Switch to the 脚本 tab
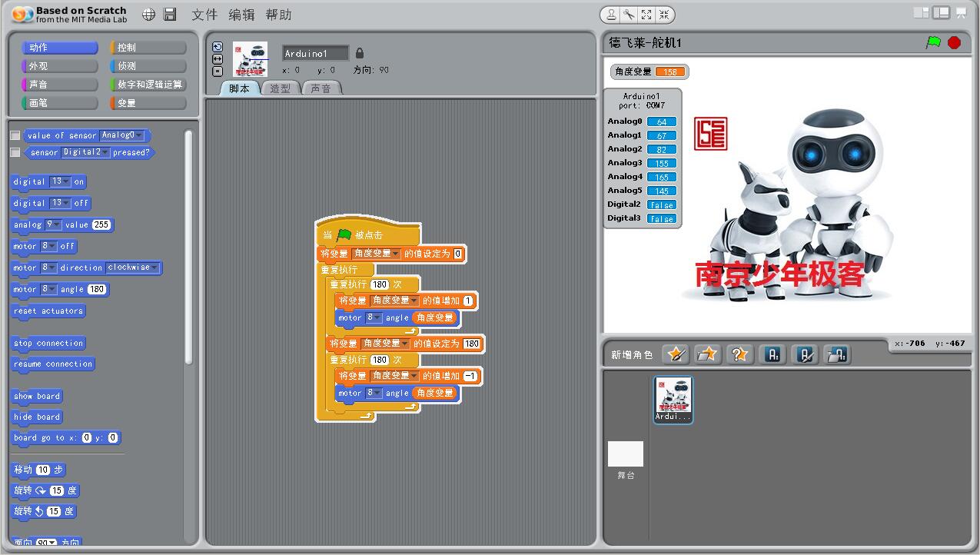This screenshot has width=980, height=555. [240, 88]
